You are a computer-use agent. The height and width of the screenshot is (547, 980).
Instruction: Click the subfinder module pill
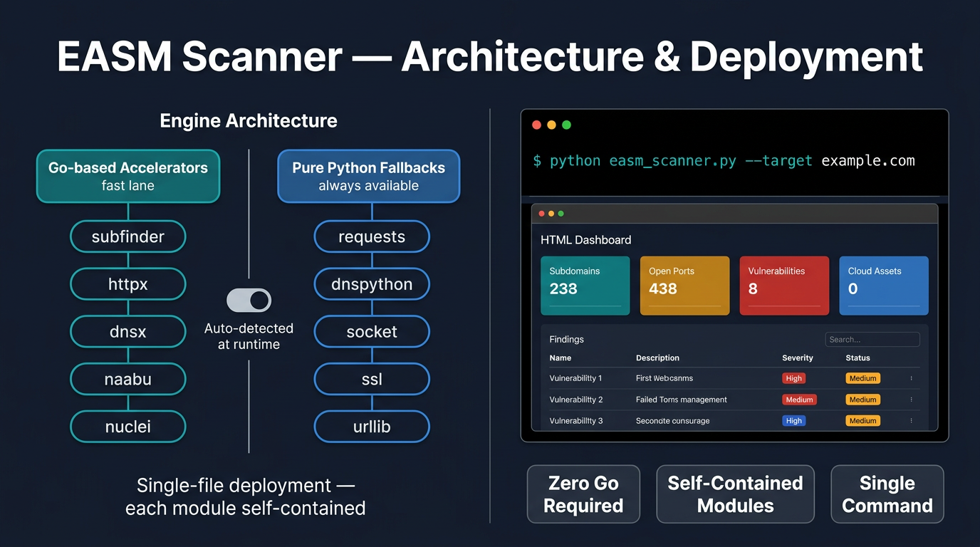128,236
